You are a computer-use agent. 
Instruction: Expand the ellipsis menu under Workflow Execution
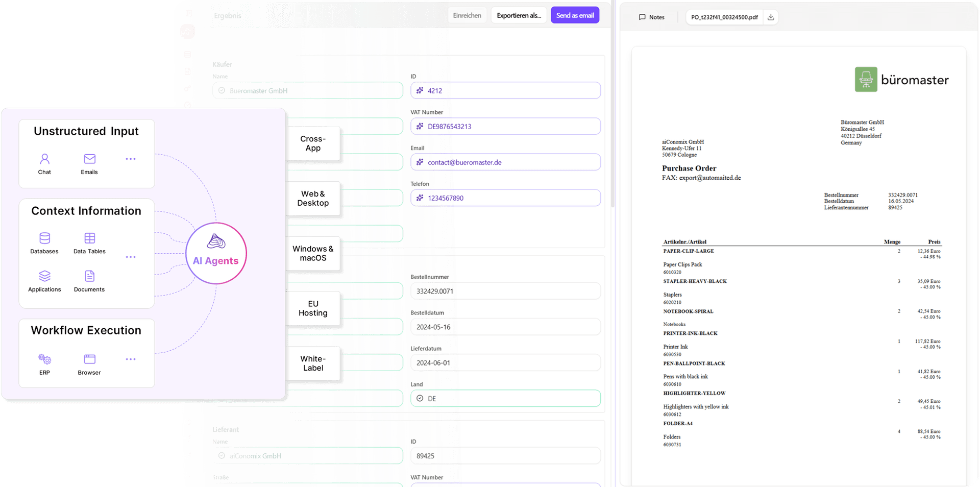131,359
